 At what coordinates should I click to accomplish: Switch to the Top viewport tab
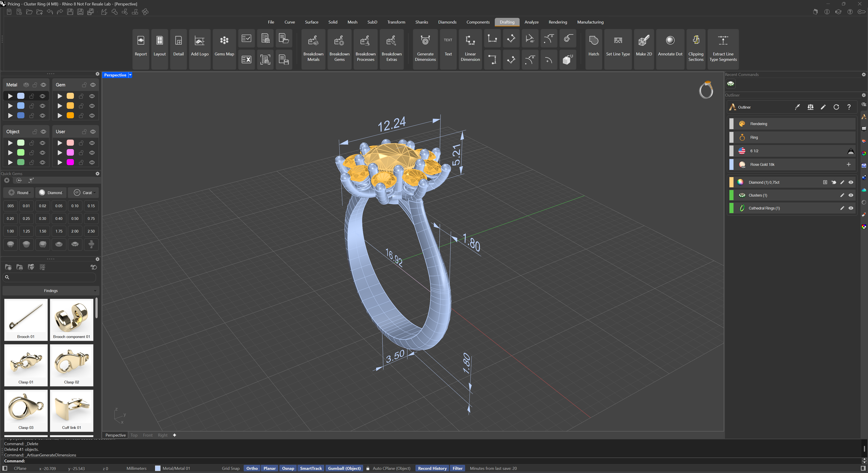point(134,435)
